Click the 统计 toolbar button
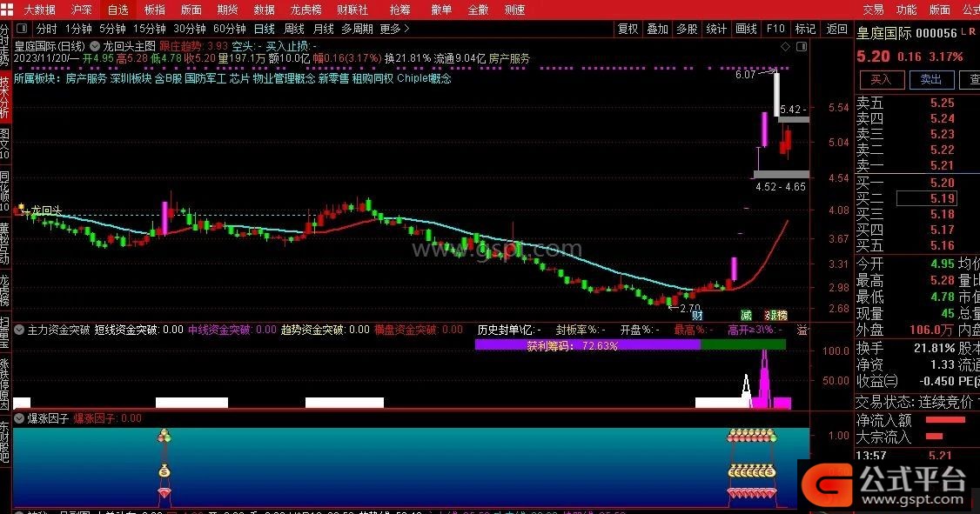This screenshot has height=514, width=980. (x=716, y=29)
